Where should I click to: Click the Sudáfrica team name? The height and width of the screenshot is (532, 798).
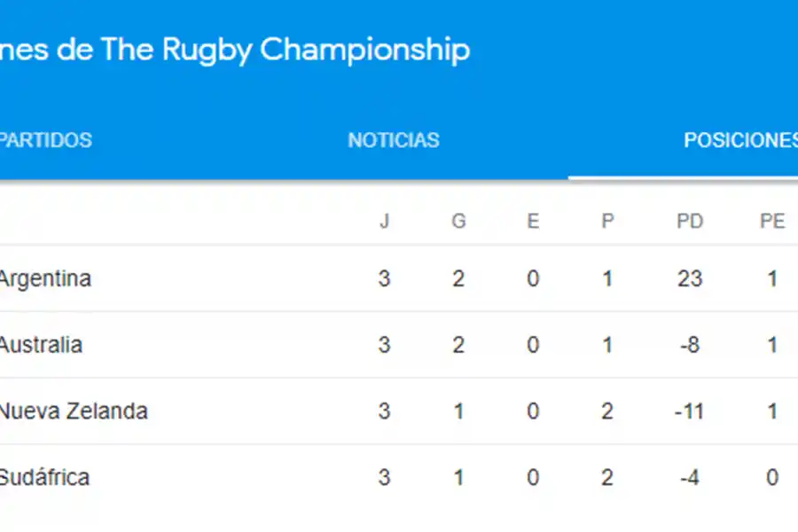43,477
